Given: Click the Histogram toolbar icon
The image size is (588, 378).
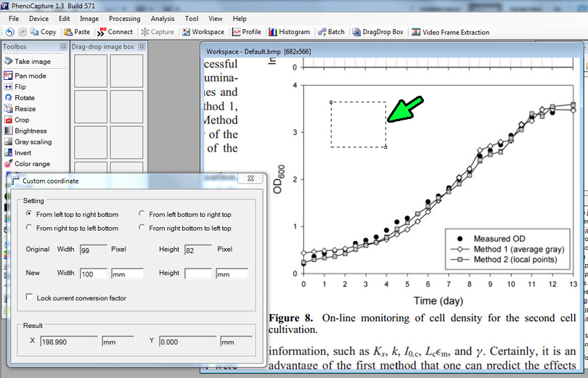Looking at the screenshot, I should click(x=289, y=32).
